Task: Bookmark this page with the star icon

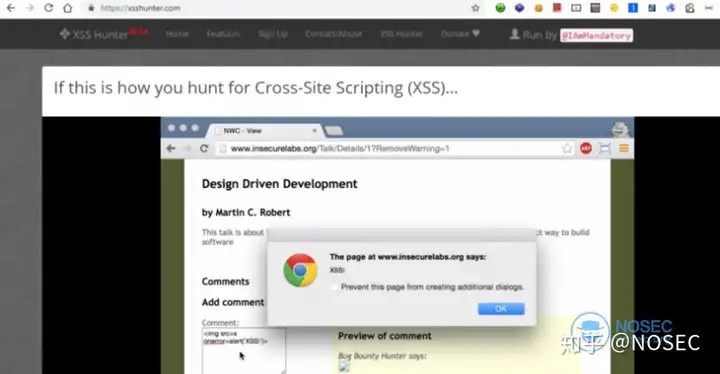Action: click(475, 8)
